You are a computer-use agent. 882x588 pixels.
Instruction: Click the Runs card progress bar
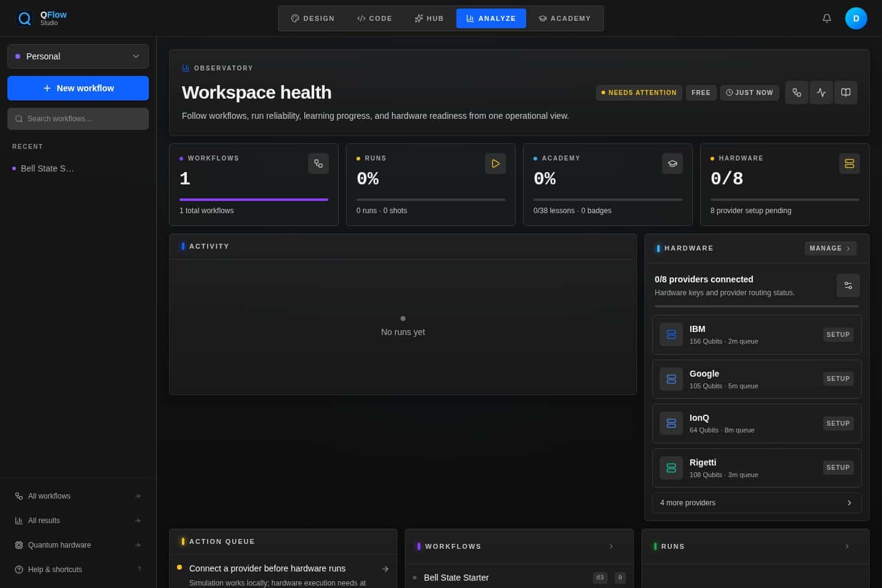tap(431, 200)
